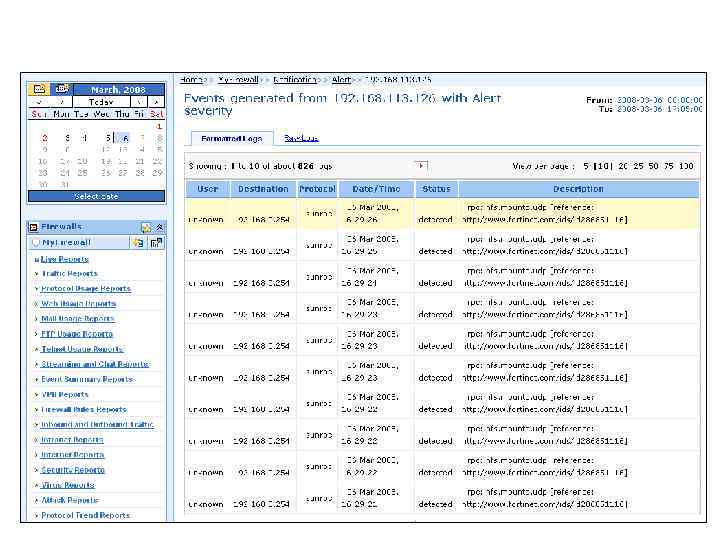
Task: Open Attack Reports link
Action: 70,501
